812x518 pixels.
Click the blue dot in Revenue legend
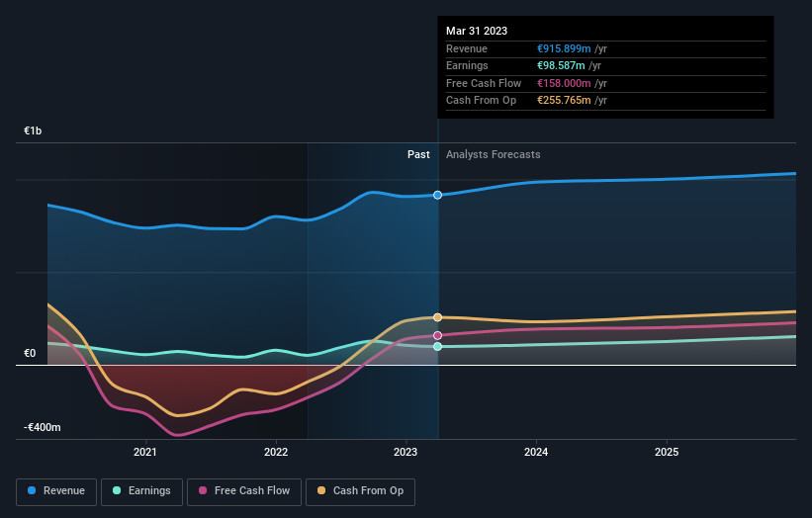point(32,490)
